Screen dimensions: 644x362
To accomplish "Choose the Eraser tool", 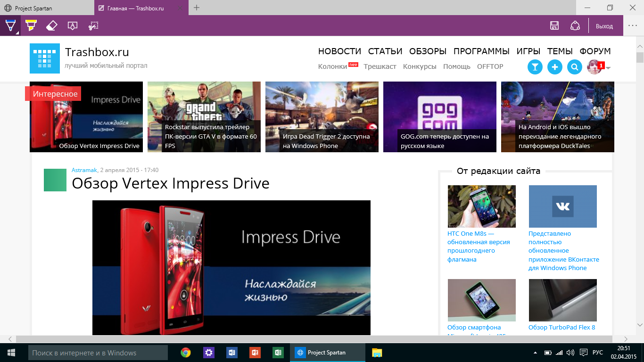I will (51, 25).
